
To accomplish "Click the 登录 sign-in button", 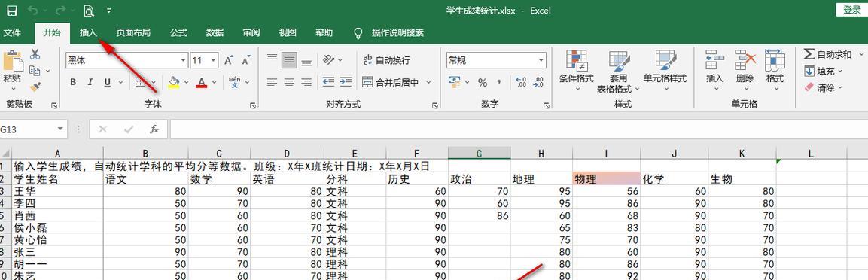I will (x=851, y=9).
